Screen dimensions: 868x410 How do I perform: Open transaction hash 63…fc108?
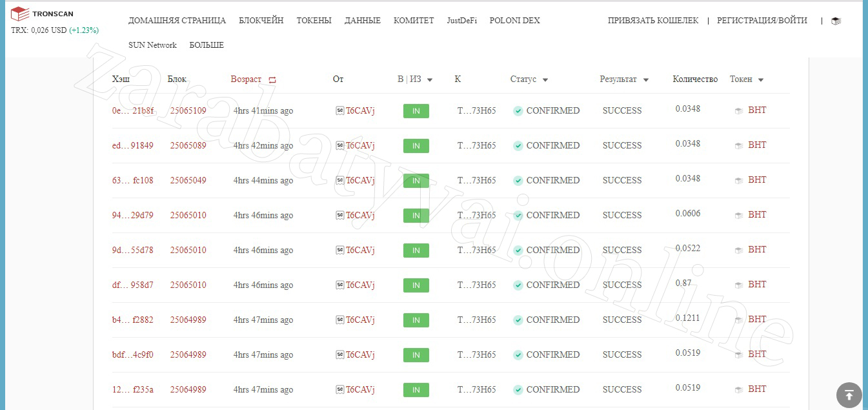133,180
